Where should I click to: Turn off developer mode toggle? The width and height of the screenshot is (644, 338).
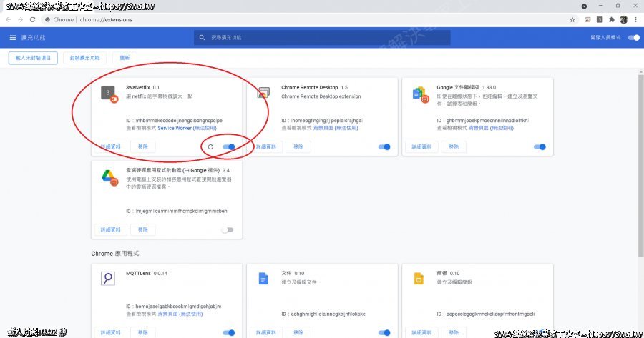click(x=633, y=37)
